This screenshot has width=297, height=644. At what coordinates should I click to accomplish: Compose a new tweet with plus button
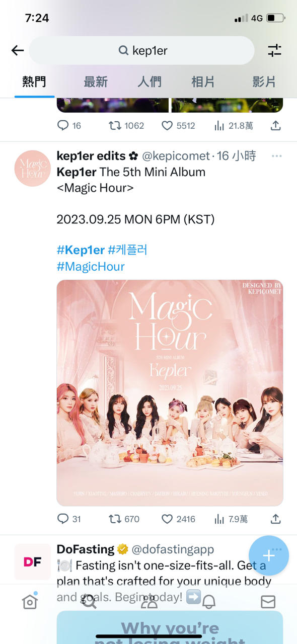coord(269,555)
